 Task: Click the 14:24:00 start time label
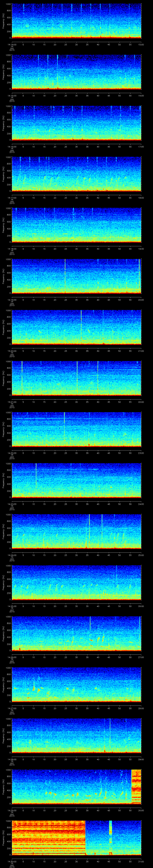(x=12, y=555)
